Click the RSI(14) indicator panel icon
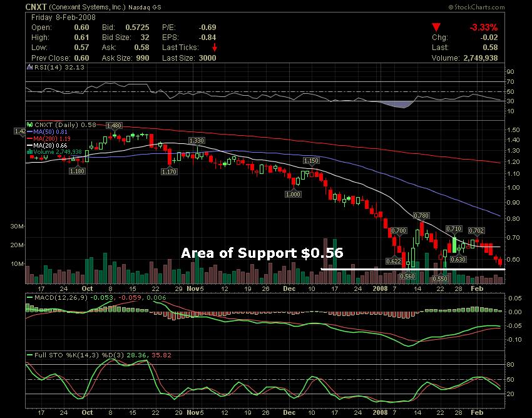The height and width of the screenshot is (418, 532). point(30,67)
